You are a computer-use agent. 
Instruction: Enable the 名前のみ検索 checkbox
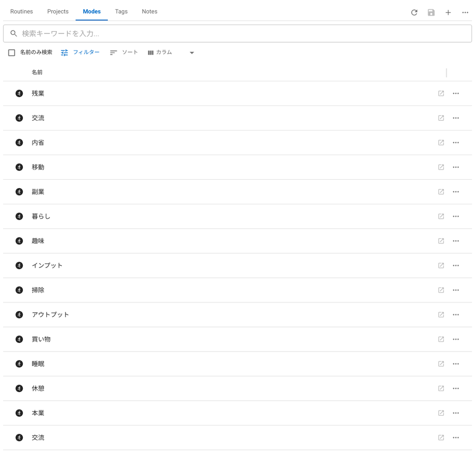coord(12,53)
